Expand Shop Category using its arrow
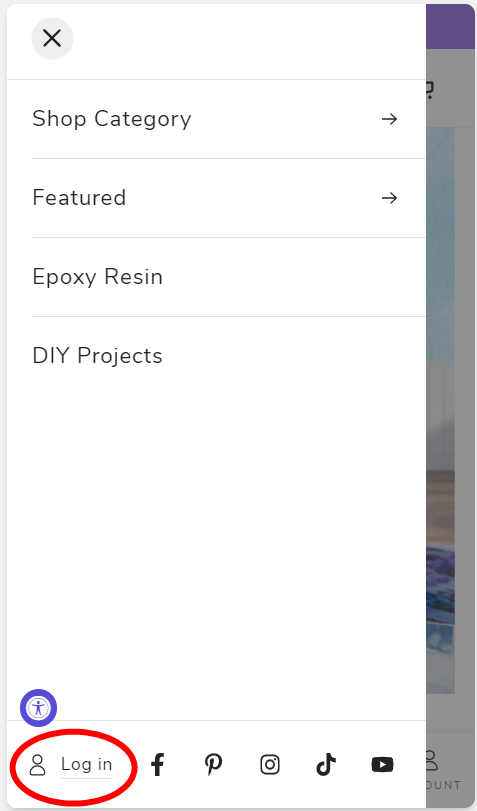This screenshot has width=477, height=811. point(390,119)
